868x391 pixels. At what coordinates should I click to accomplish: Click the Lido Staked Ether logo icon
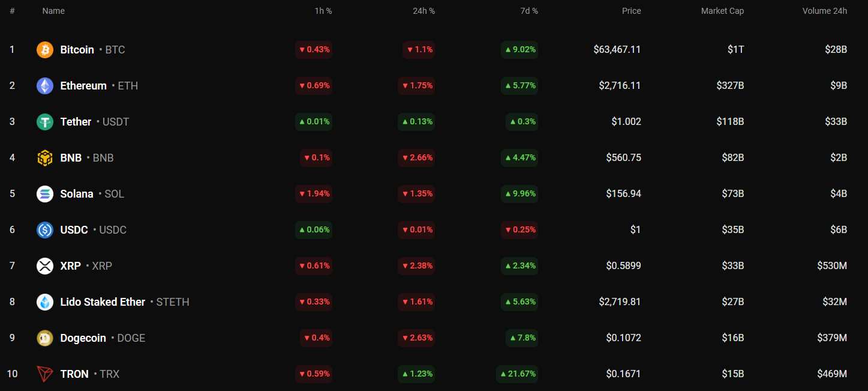click(45, 302)
